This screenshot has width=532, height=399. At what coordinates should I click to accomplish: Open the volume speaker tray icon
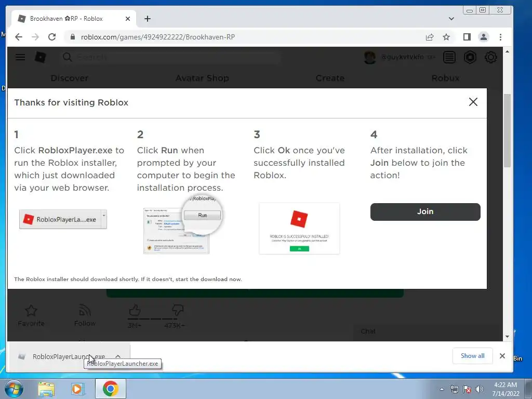point(480,389)
